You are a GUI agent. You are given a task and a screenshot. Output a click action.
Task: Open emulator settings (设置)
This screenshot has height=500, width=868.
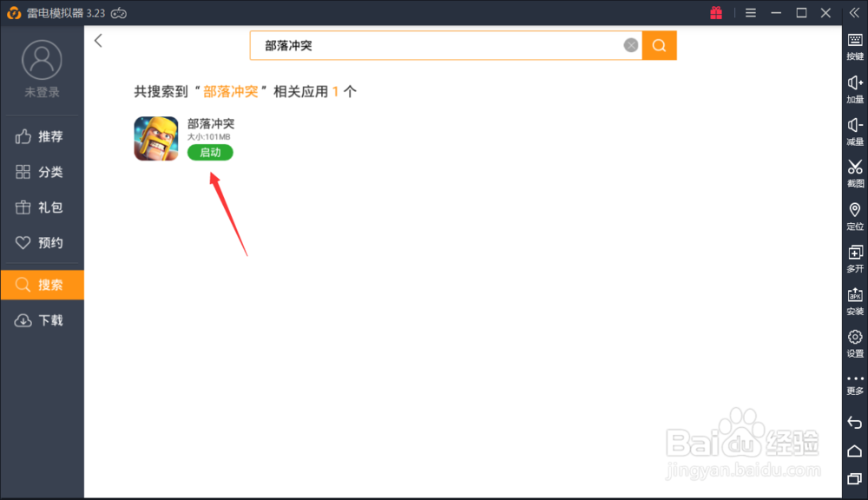[x=854, y=344]
